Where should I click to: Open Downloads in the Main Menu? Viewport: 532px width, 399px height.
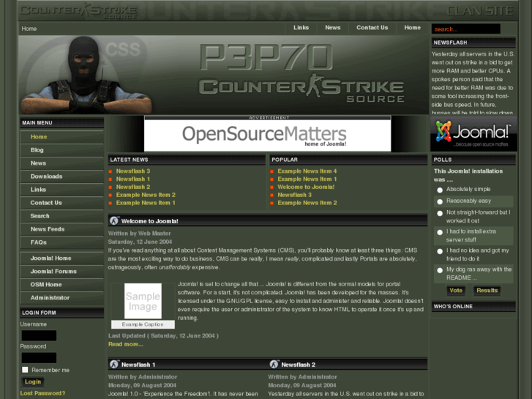[x=61, y=176]
